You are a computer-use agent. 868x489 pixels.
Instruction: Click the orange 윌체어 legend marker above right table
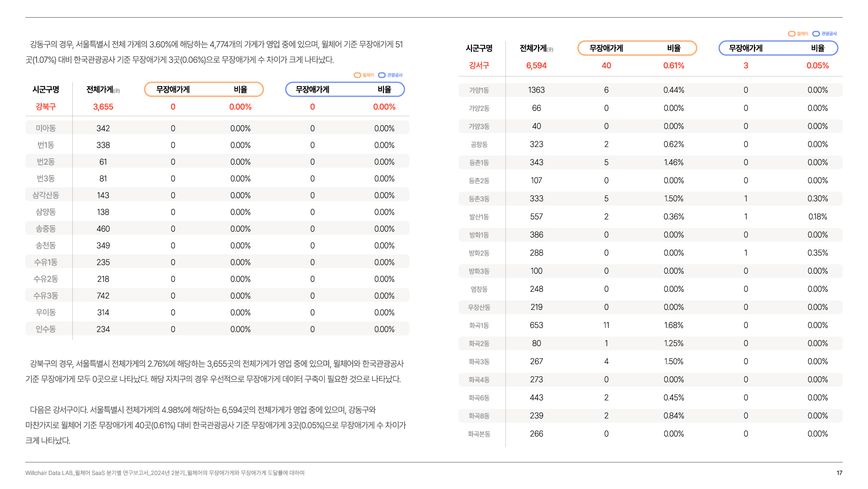(792, 34)
